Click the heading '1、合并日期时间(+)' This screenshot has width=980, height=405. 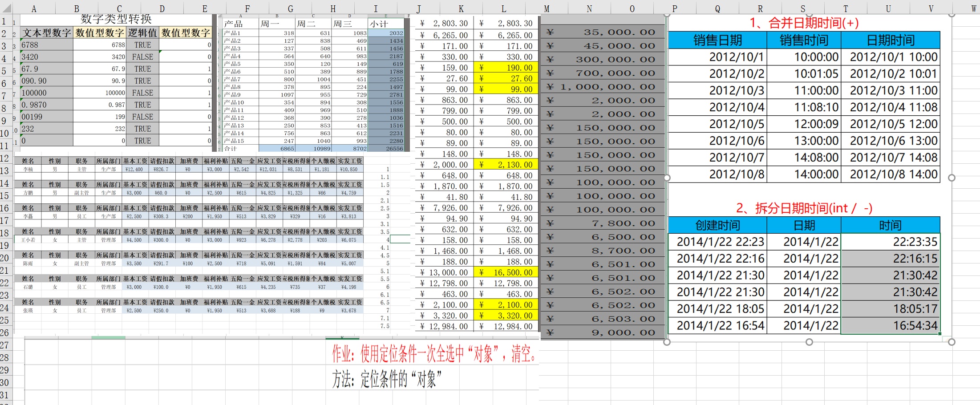(804, 23)
